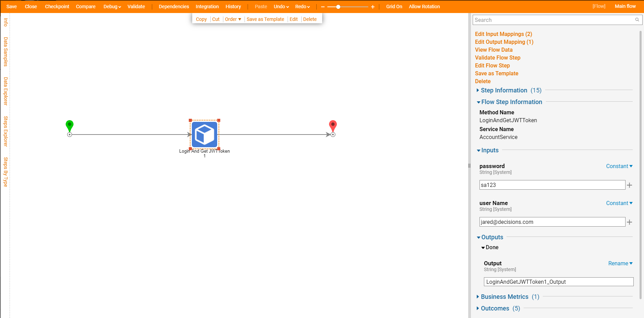Open Edit Output Mapping (1) link
Image resolution: width=644 pixels, height=318 pixels.
504,42
